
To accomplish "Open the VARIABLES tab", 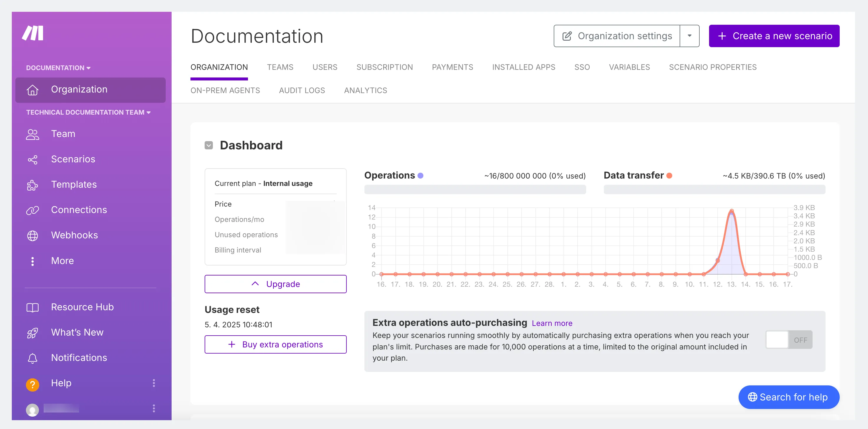I will click(629, 67).
